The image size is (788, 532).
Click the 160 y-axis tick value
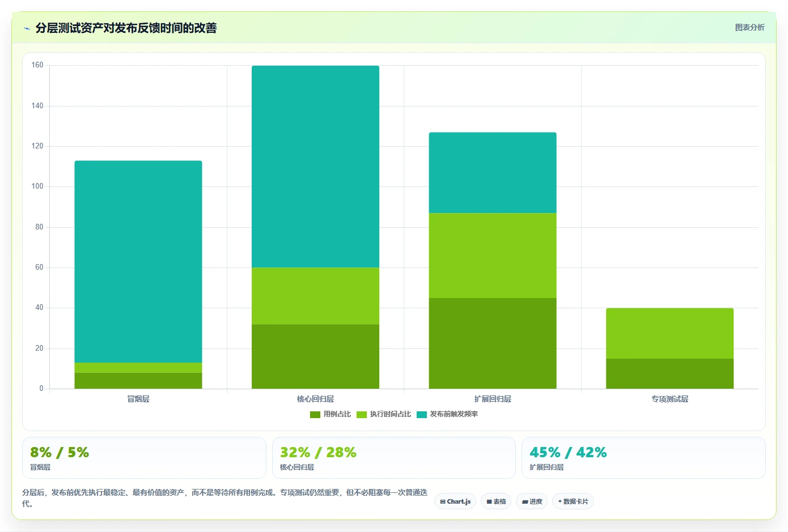37,65
